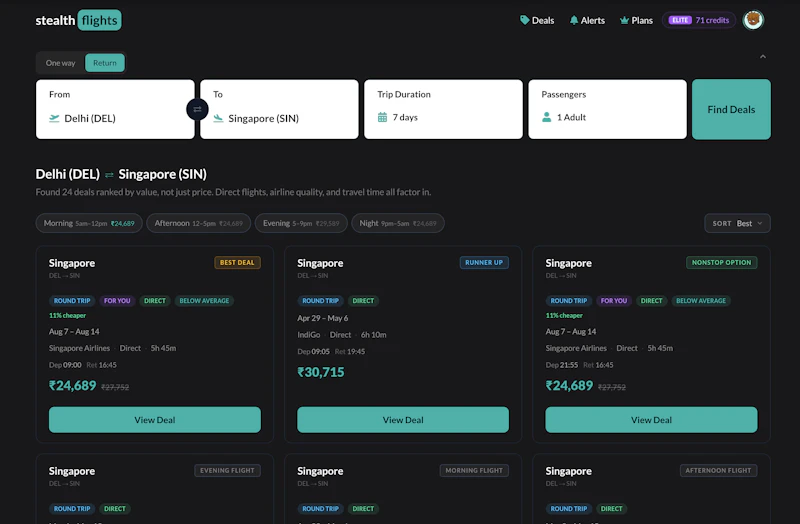Click the Find Deals button
This screenshot has height=524, width=800.
point(731,109)
